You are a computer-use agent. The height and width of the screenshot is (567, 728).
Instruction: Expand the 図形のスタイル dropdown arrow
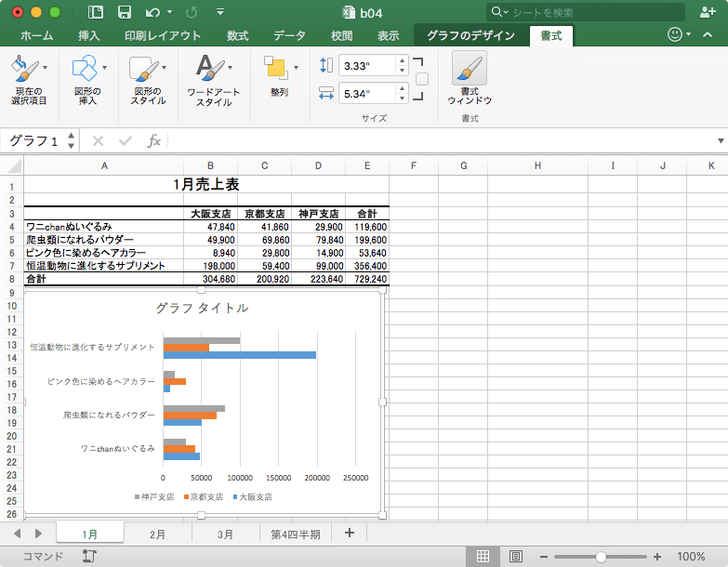(x=164, y=68)
